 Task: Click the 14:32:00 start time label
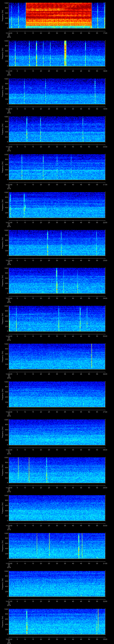tap(9, 639)
